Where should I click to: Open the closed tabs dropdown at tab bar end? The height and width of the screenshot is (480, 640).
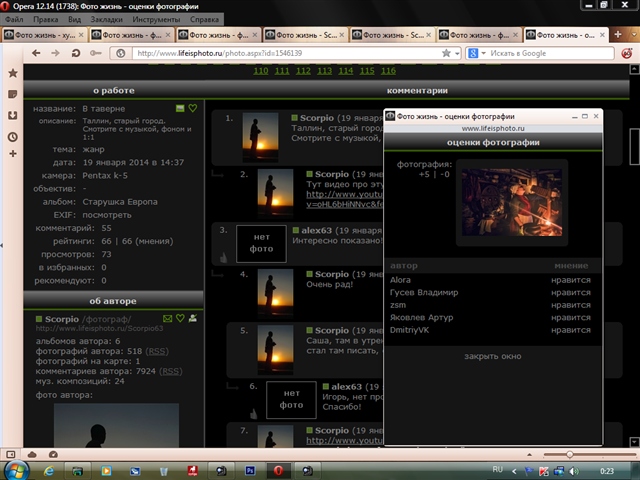(x=631, y=35)
